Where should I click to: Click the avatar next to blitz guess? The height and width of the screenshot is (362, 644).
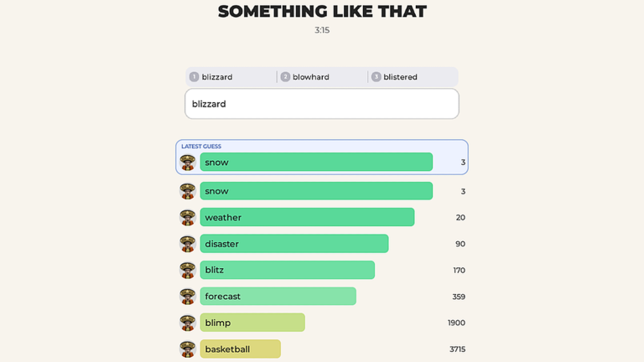point(188,270)
